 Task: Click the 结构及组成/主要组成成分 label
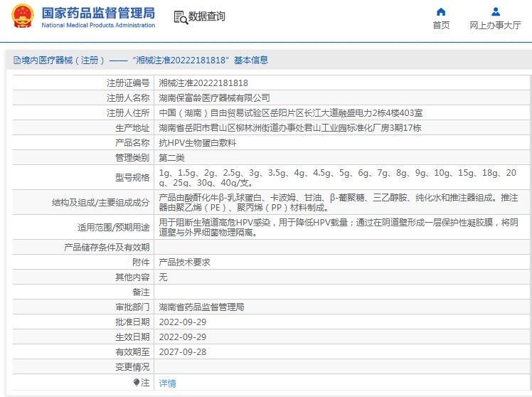click(x=101, y=203)
